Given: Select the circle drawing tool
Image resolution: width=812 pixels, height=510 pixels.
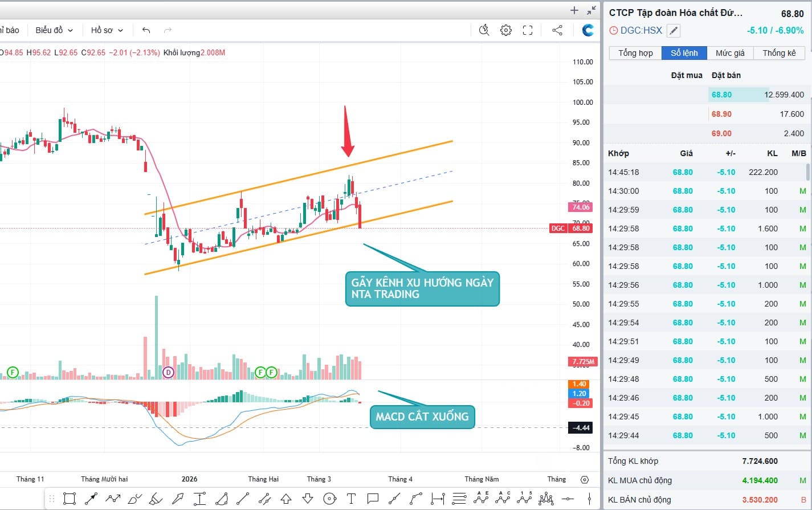Looking at the screenshot, I should (329, 499).
